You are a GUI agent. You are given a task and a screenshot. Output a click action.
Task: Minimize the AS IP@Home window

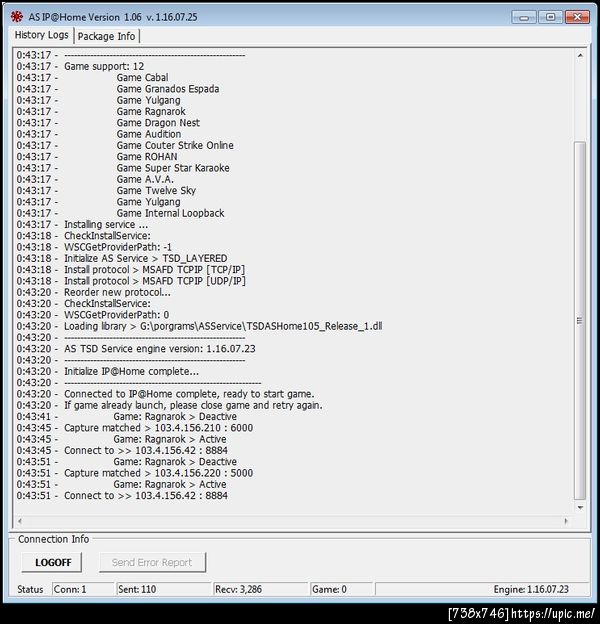(524, 17)
